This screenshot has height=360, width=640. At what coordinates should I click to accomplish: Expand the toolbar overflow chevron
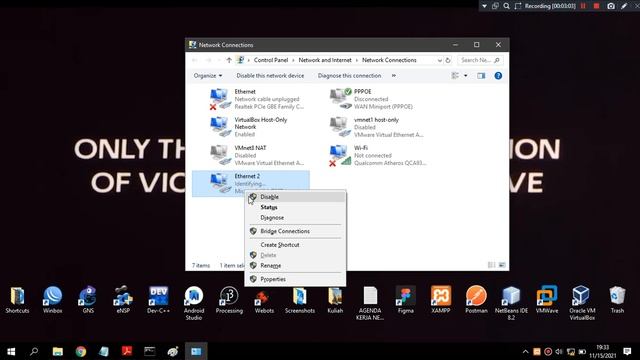click(x=393, y=76)
